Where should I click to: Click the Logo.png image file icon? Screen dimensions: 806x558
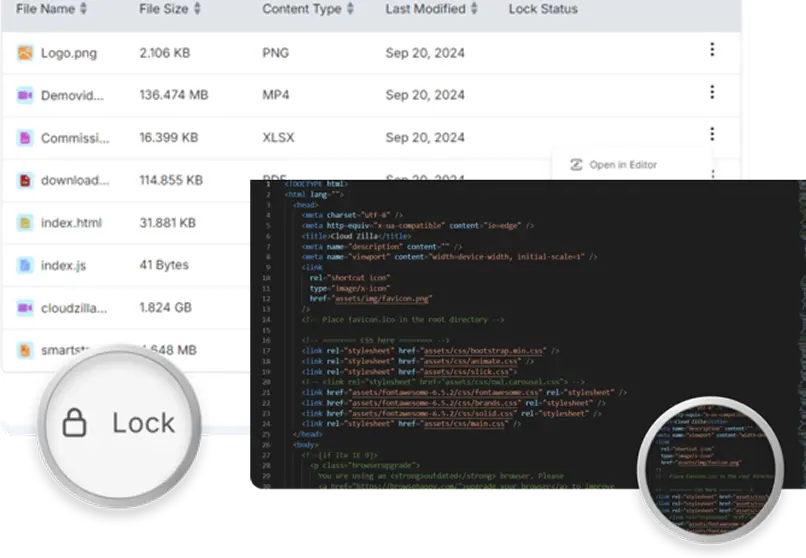coord(25,52)
